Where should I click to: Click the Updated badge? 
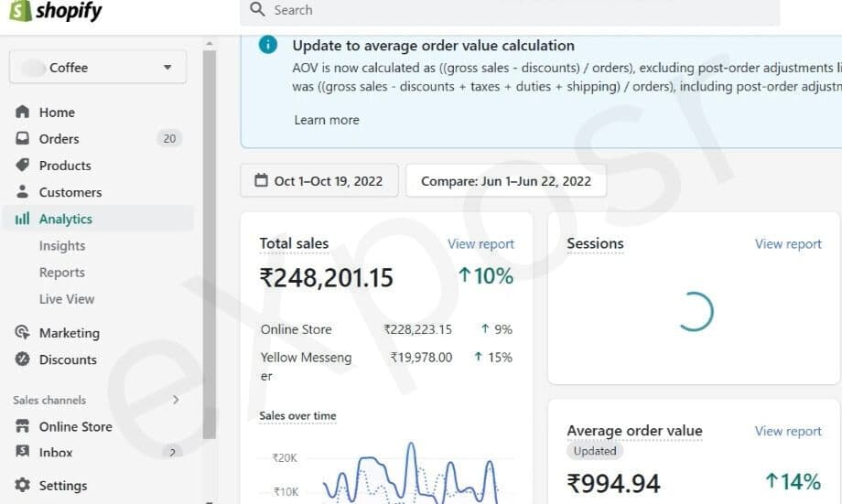(595, 451)
